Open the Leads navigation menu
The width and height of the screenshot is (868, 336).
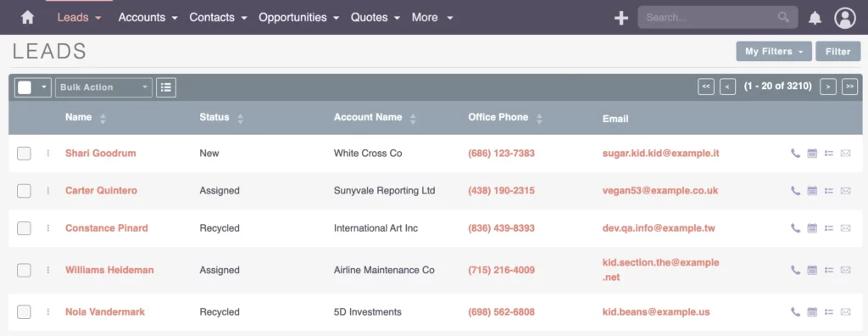click(x=79, y=17)
